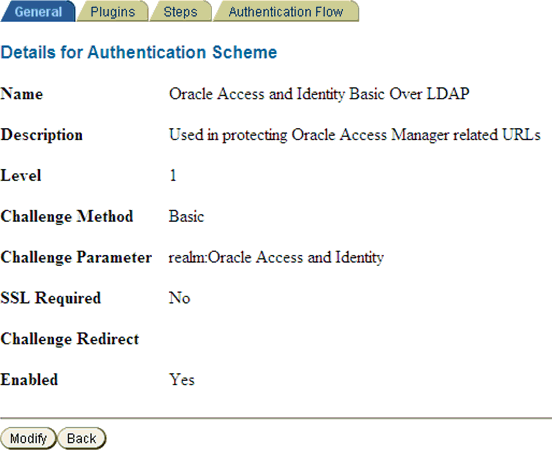552x450 pixels.
Task: Click the 'Challenge Redirect' label
Action: tap(70, 339)
